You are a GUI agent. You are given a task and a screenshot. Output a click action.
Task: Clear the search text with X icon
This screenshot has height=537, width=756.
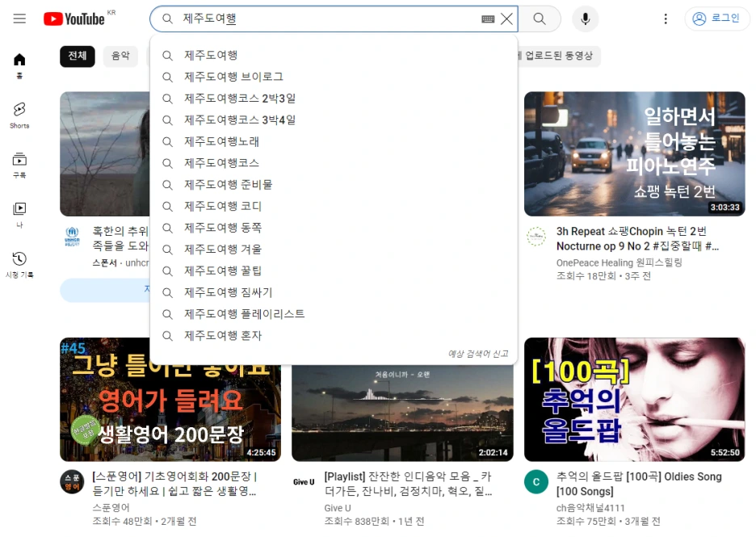point(506,19)
